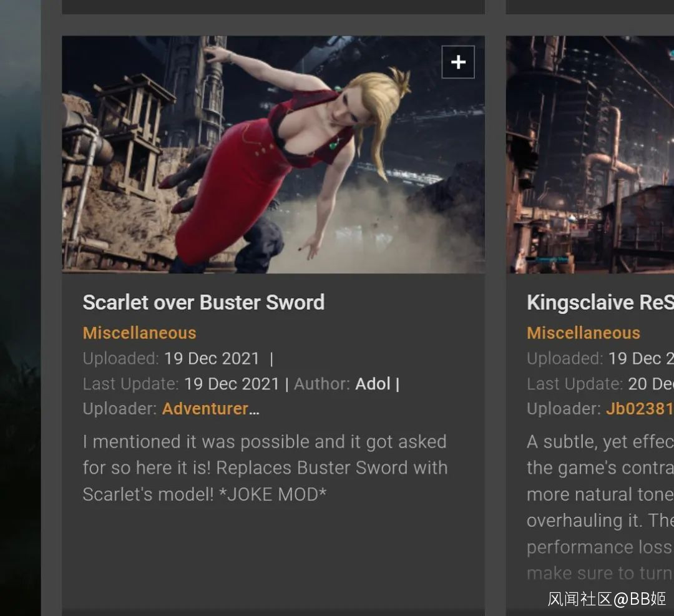Open the Kingsclaive ReShade mod title
This screenshot has height=616, width=674.
[x=600, y=302]
